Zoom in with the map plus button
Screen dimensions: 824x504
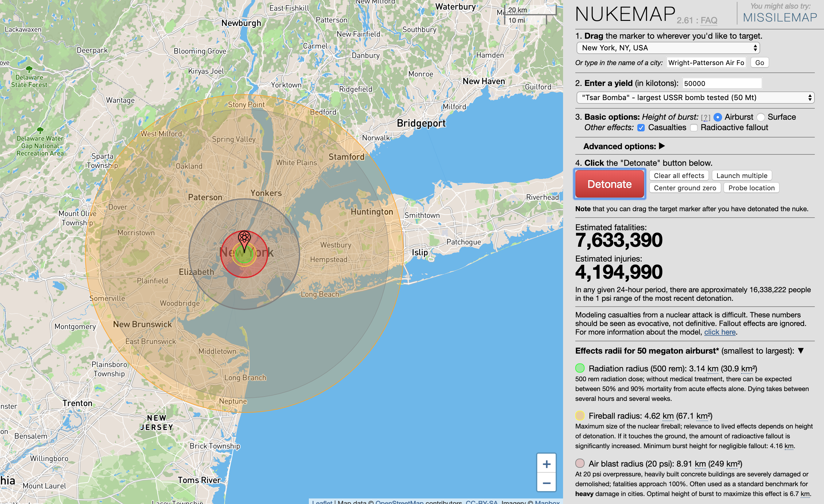pyautogui.click(x=546, y=464)
